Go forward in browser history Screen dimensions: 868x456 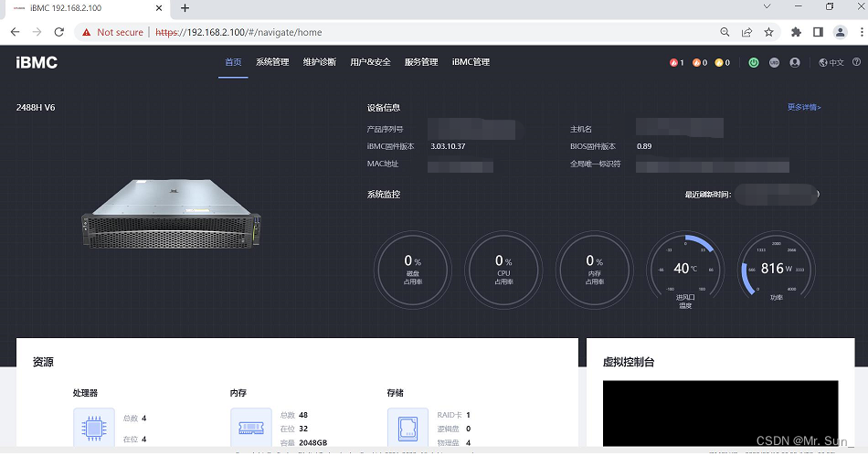(x=37, y=32)
